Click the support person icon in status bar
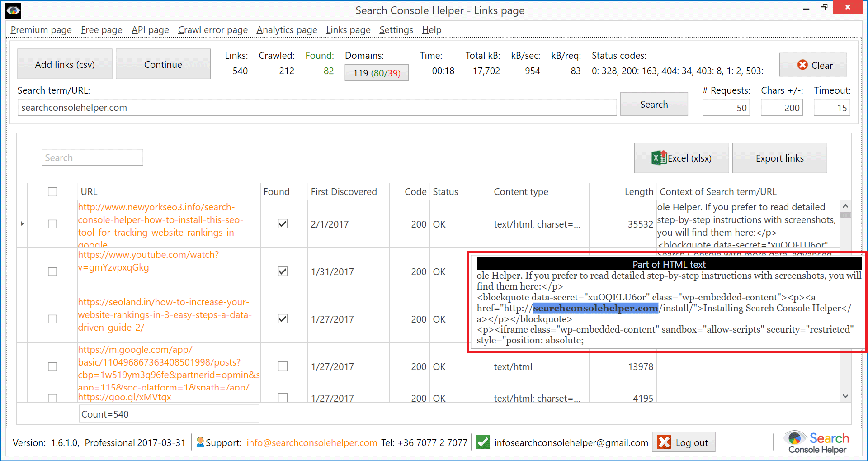Viewport: 868px width, 461px height. [200, 442]
